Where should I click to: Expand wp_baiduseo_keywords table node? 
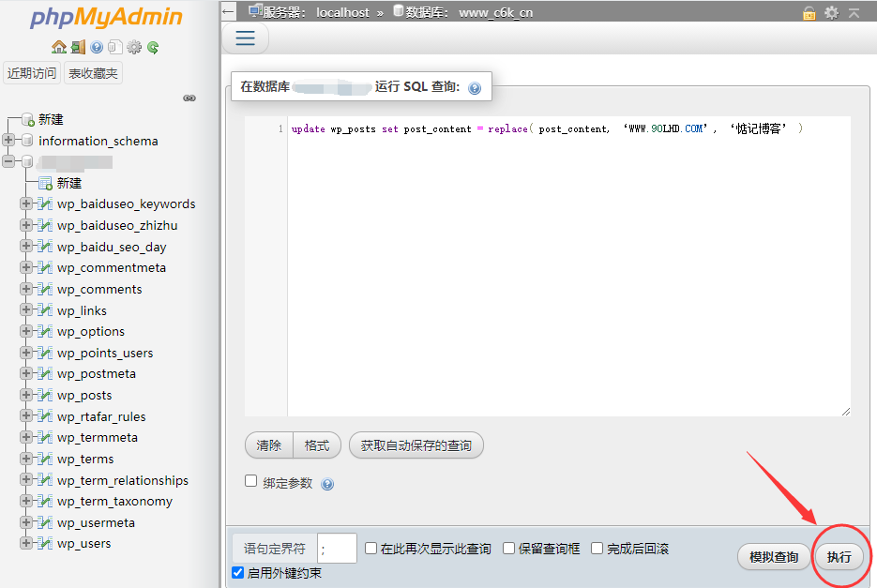click(25, 204)
